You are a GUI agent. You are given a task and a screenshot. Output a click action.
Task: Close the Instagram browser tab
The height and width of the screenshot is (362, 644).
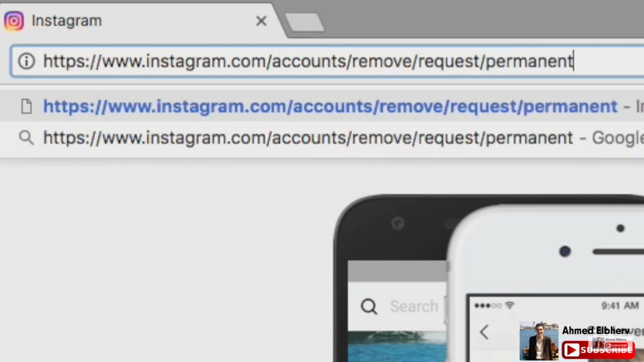[261, 21]
